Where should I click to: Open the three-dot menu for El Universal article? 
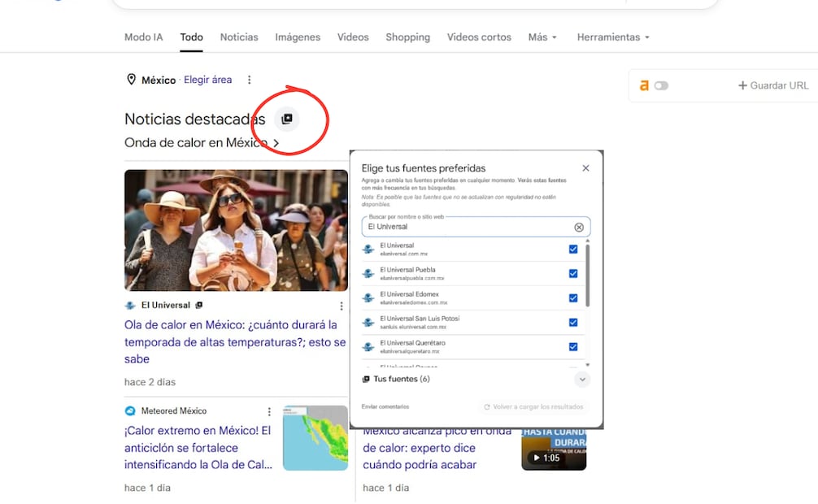pyautogui.click(x=342, y=306)
